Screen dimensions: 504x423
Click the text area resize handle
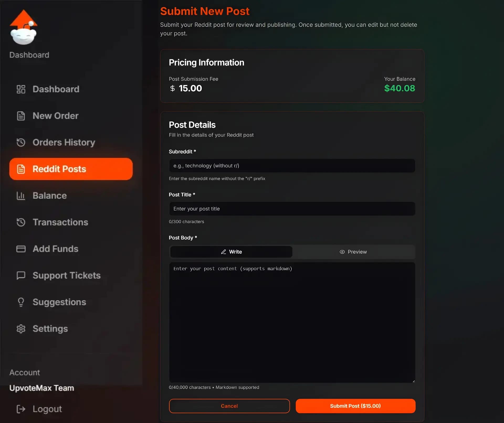pos(413,381)
